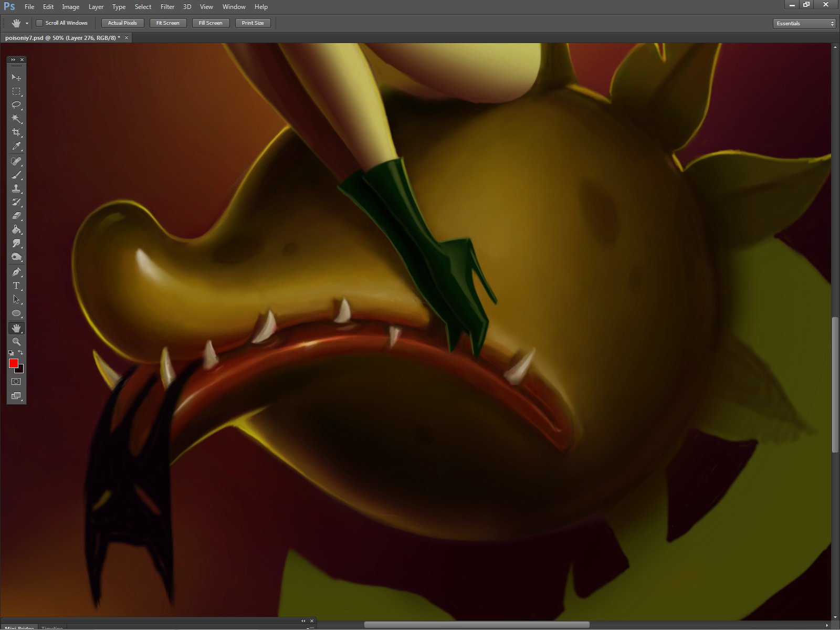Open the File menu

pos(29,7)
